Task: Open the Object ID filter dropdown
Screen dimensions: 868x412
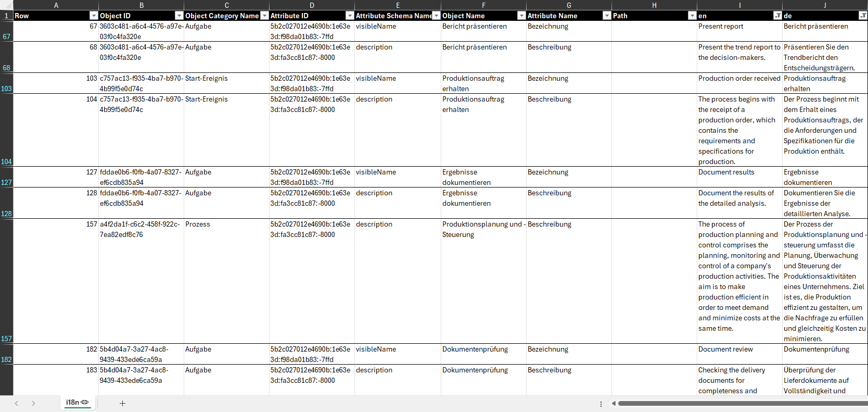Action: [179, 16]
